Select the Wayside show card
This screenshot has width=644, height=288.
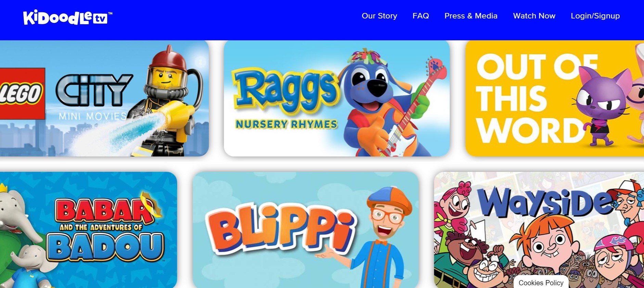click(539, 230)
